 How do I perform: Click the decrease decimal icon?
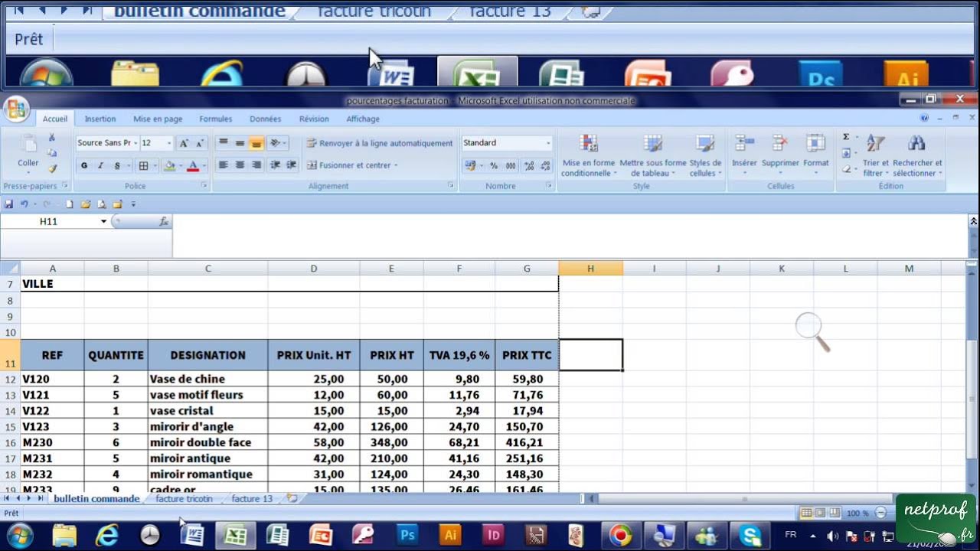(x=546, y=165)
